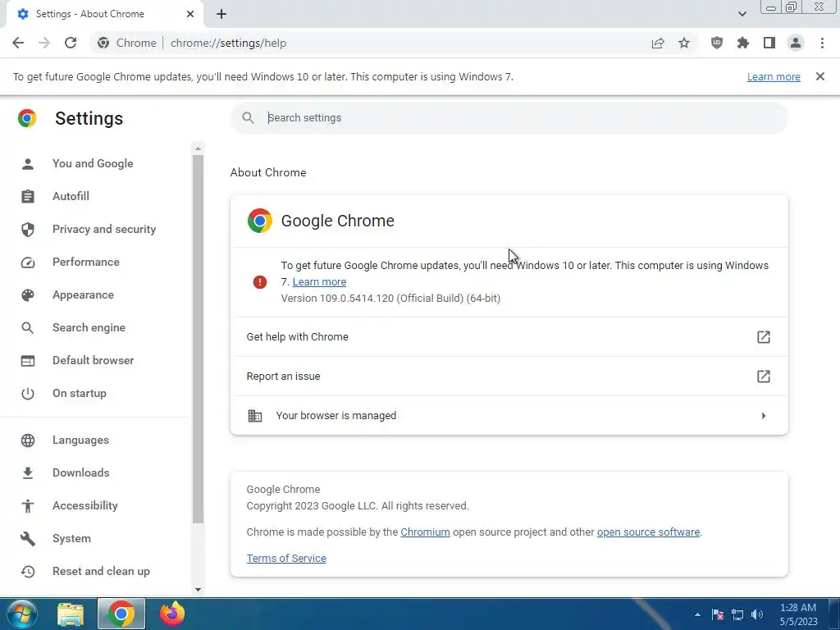Go to Default browser settings
Screen dimensions: 840x630
pyautogui.click(x=94, y=361)
